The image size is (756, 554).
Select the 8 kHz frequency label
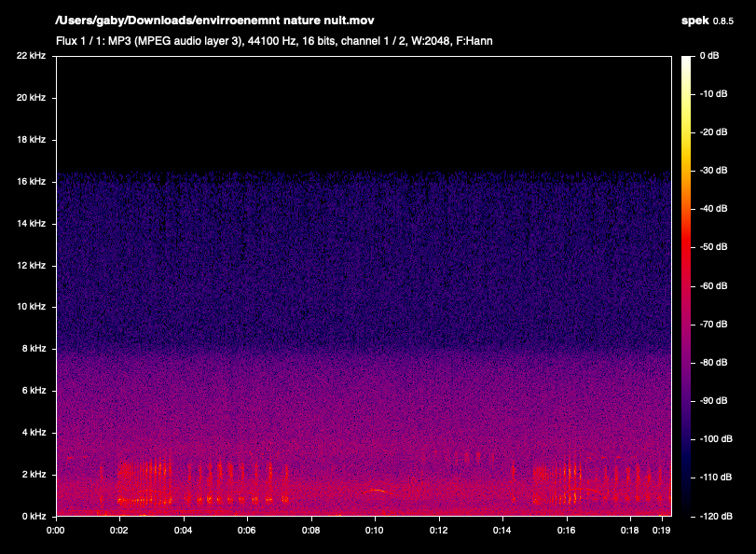(34, 349)
